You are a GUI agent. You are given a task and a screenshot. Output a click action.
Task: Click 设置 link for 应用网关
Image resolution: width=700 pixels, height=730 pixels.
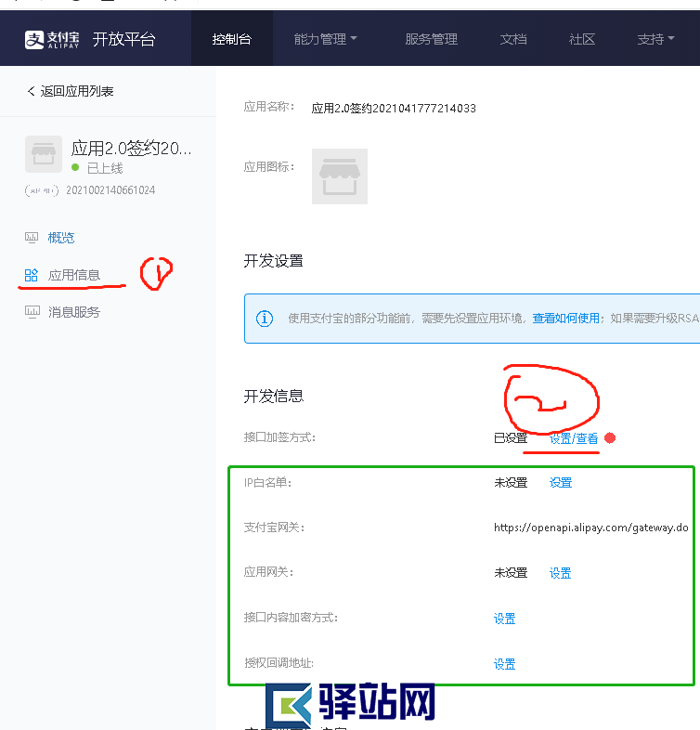[x=561, y=573]
